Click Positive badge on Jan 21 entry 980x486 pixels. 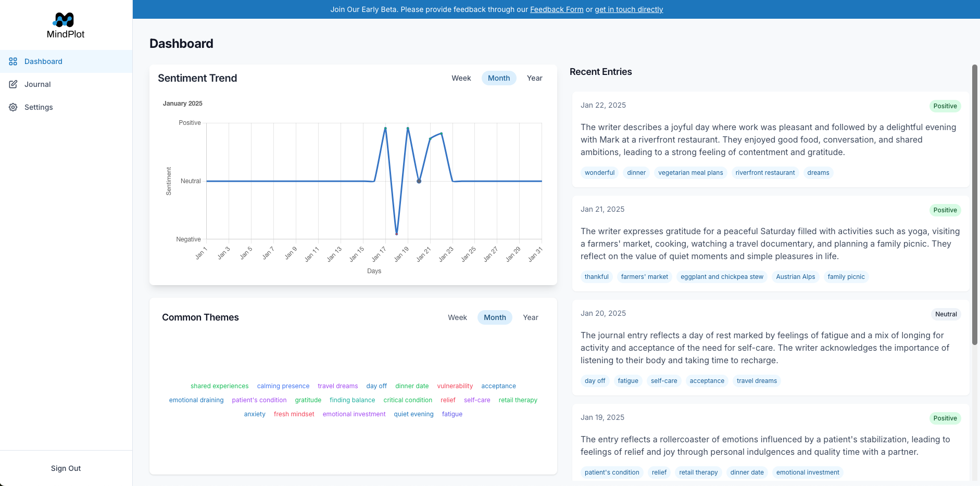(945, 210)
